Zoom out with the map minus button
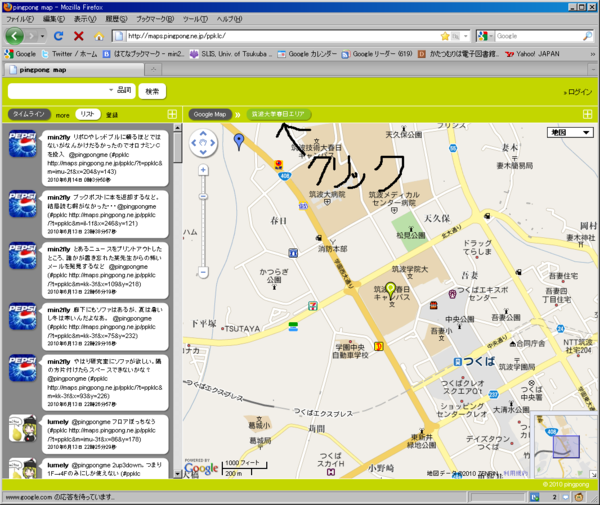600x505 pixels. pos(203,272)
